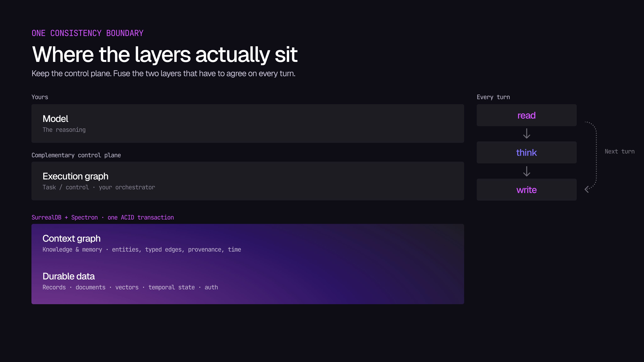The image size is (644, 362).
Task: Click the Records documents vectors description line
Action: pos(130,287)
